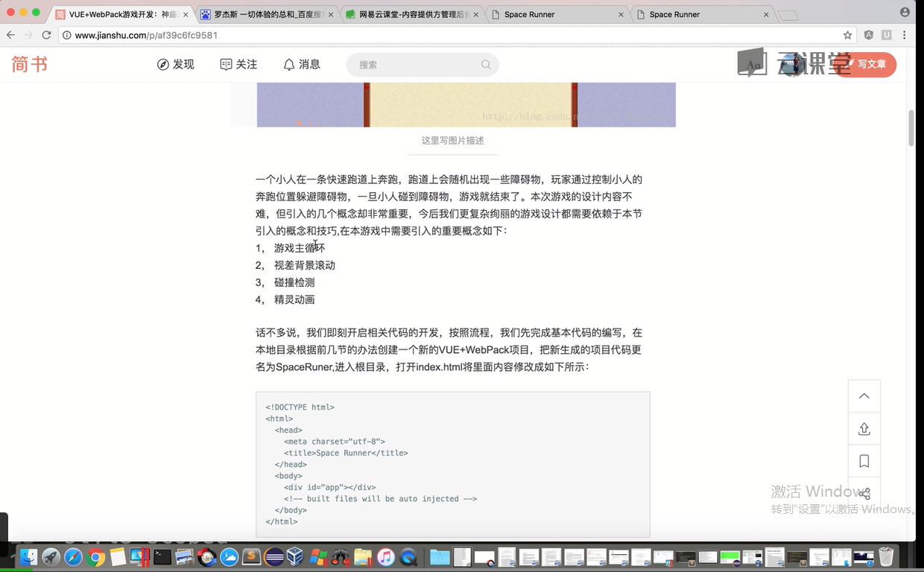Viewport: 924px width, 572px height.
Task: Click list item 精灵动画
Action: [294, 299]
